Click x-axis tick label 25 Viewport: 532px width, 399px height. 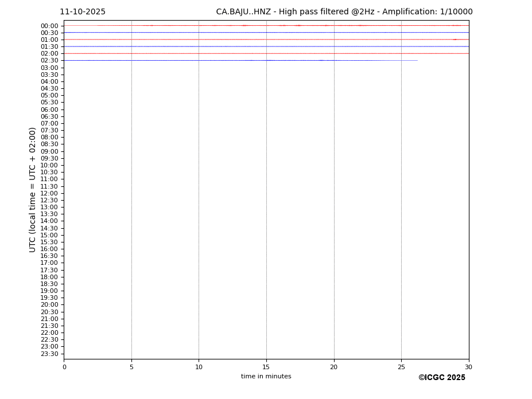click(401, 367)
